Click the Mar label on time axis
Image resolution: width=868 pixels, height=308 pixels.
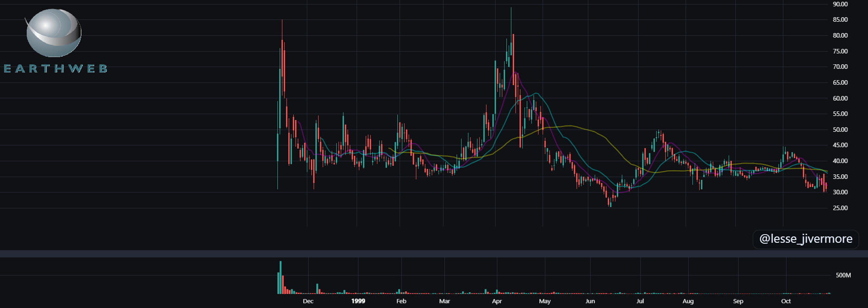pos(444,301)
